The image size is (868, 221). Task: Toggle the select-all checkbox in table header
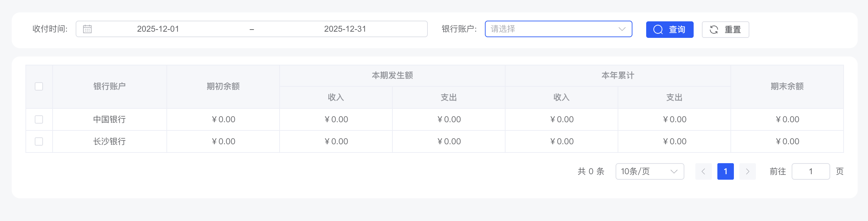(39, 86)
